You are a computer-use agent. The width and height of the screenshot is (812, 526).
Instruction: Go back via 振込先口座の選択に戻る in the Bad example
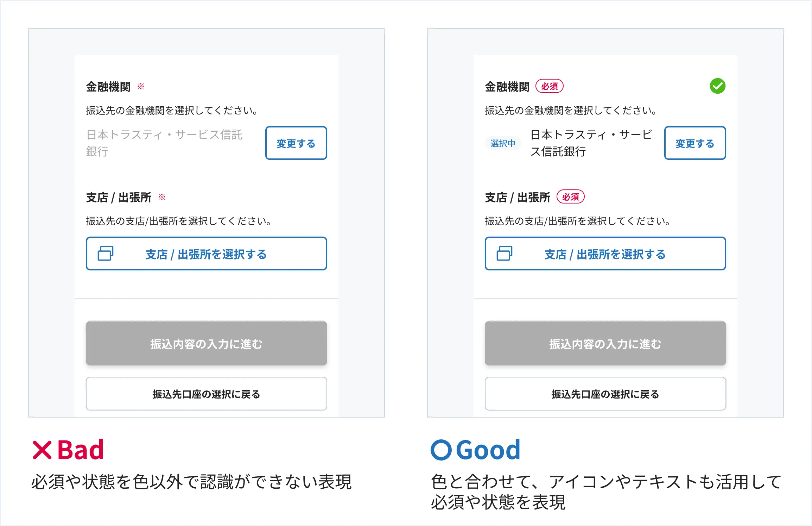point(206,394)
